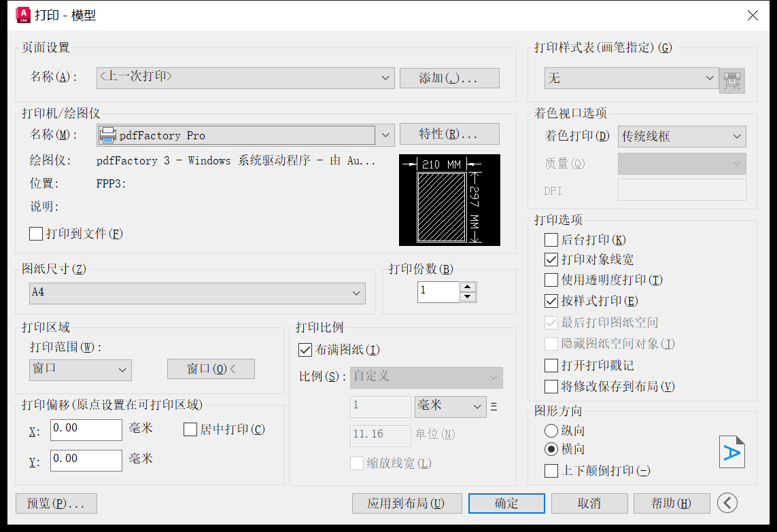The image size is (777, 532).
Task: Confirm with the 确定 button
Action: [x=506, y=503]
